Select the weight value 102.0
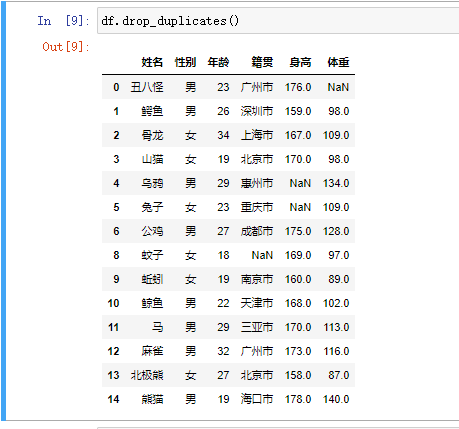 336,303
